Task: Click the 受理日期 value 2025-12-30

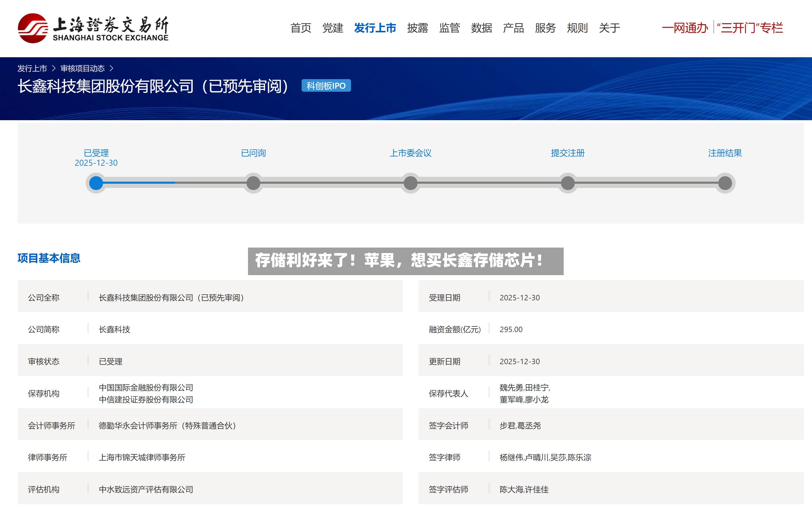Action: (519, 298)
